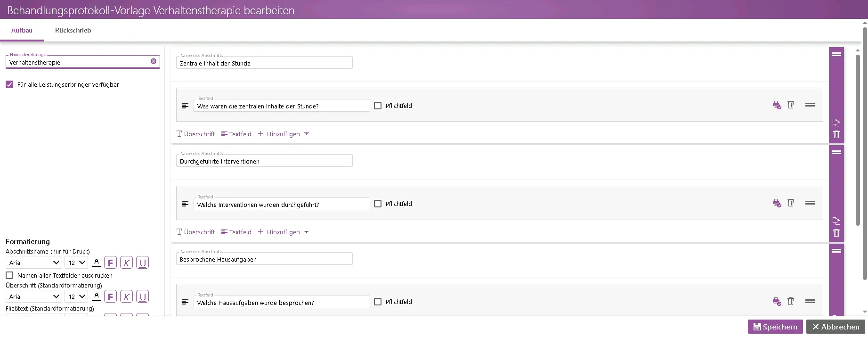Toggle italic for Überschrift formatting

(126, 297)
